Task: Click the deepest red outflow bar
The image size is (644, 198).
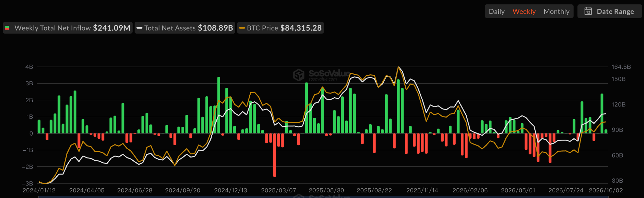Action: coord(275,155)
